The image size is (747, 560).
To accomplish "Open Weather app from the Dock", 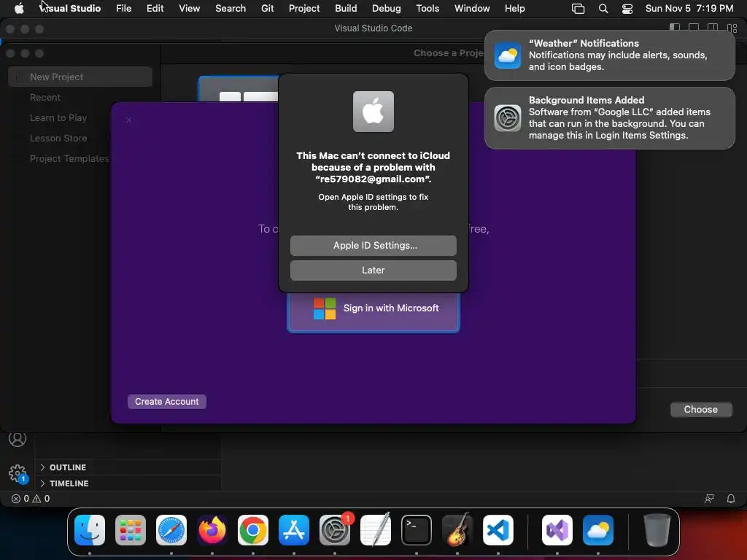I will click(598, 530).
